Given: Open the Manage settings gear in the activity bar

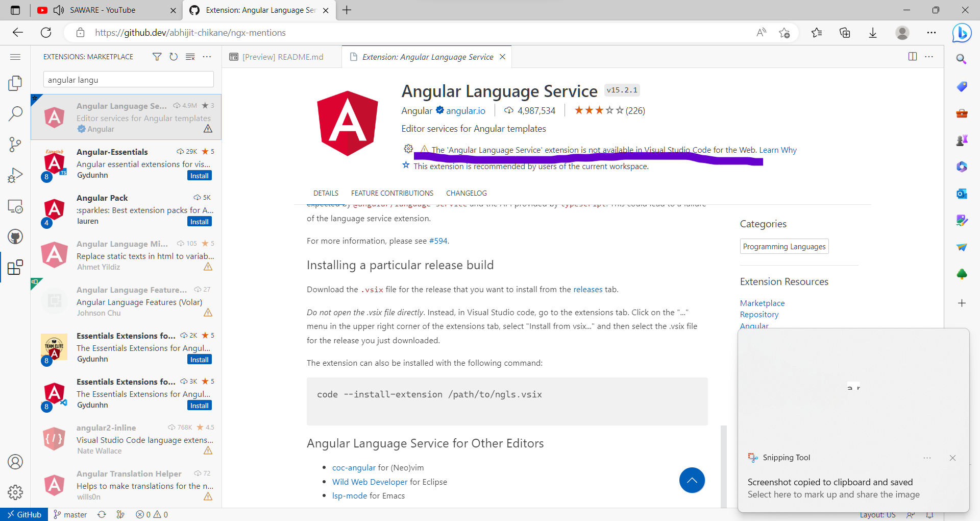Looking at the screenshot, I should [x=15, y=492].
